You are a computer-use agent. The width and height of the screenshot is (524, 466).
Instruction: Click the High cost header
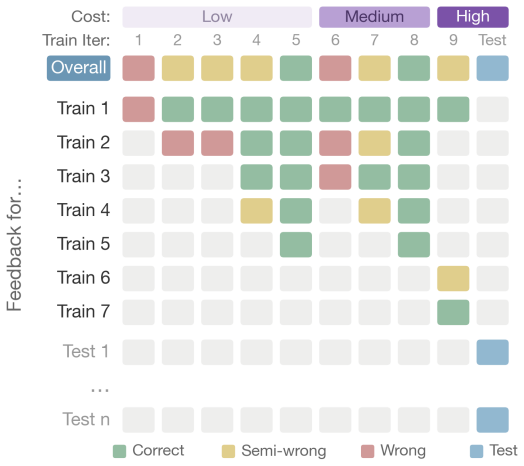coord(473,17)
